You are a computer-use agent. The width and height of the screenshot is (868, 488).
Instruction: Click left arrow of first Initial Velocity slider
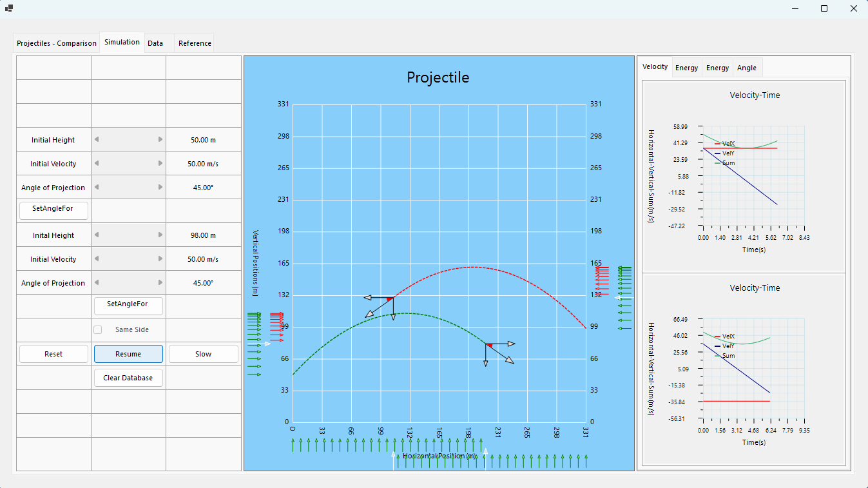pos(97,163)
